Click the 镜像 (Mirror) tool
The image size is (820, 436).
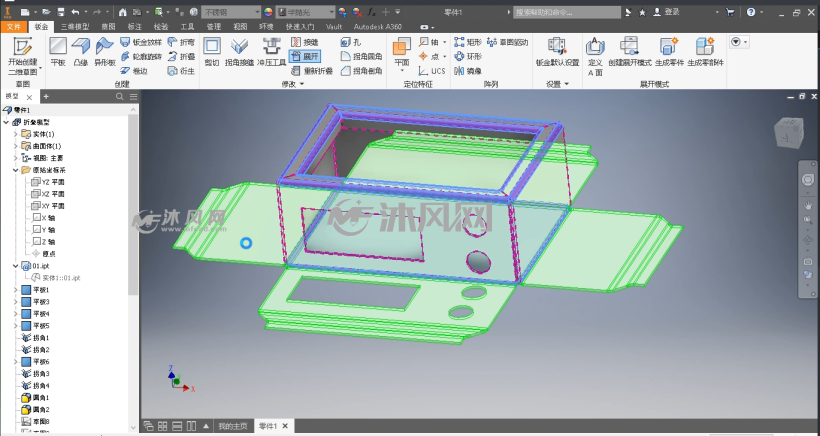pyautogui.click(x=468, y=71)
